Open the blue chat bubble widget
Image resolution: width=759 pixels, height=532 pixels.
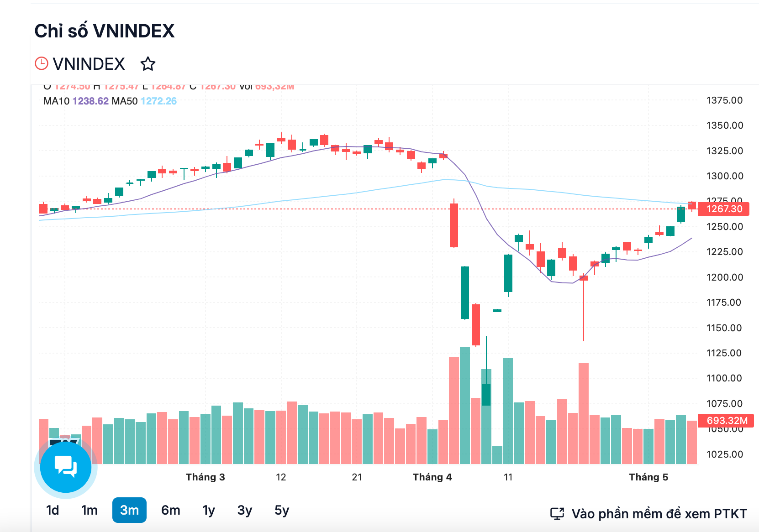tap(66, 467)
